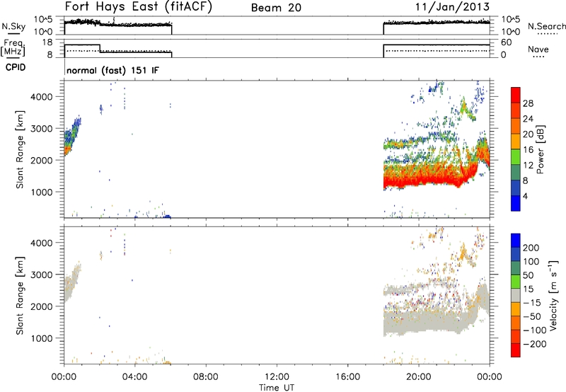
Task: Click the '-200' velocity colorbar label
Action: click(x=535, y=344)
